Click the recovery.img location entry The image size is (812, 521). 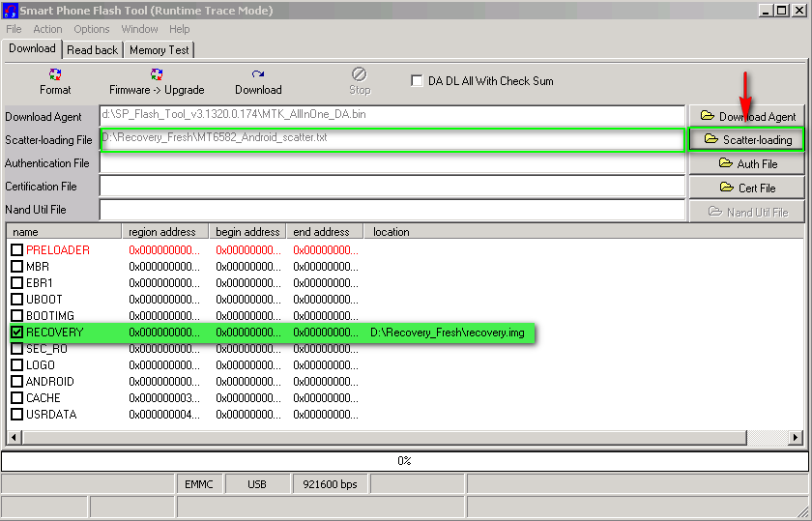(448, 333)
